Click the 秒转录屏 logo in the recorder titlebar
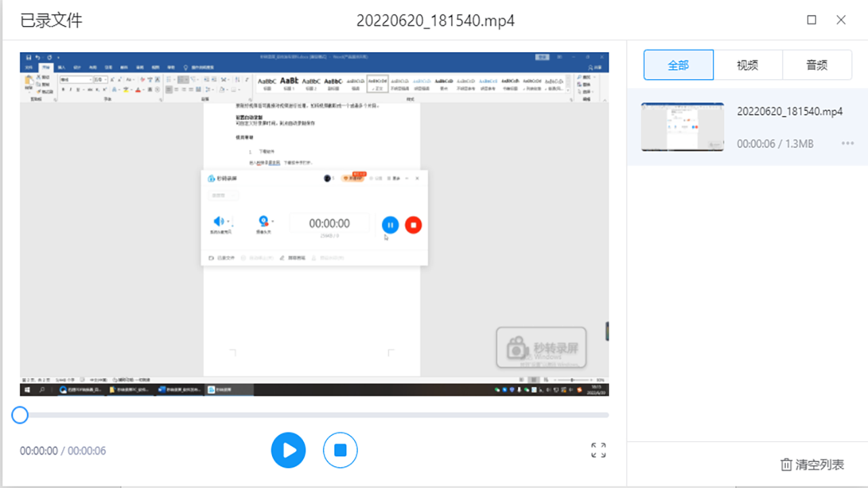This screenshot has height=488, width=868. [x=211, y=178]
